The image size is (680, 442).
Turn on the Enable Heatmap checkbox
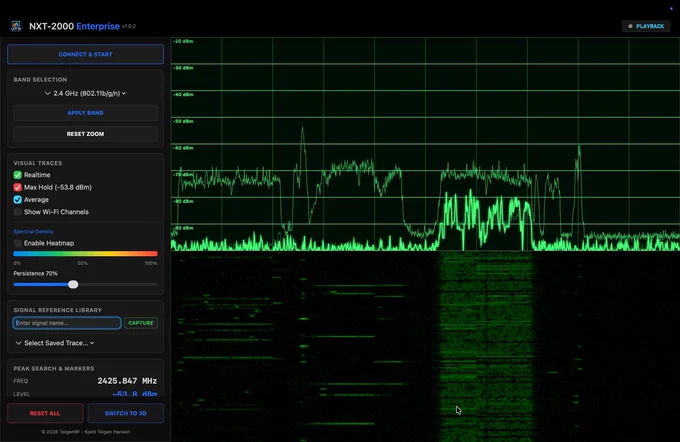click(x=17, y=243)
